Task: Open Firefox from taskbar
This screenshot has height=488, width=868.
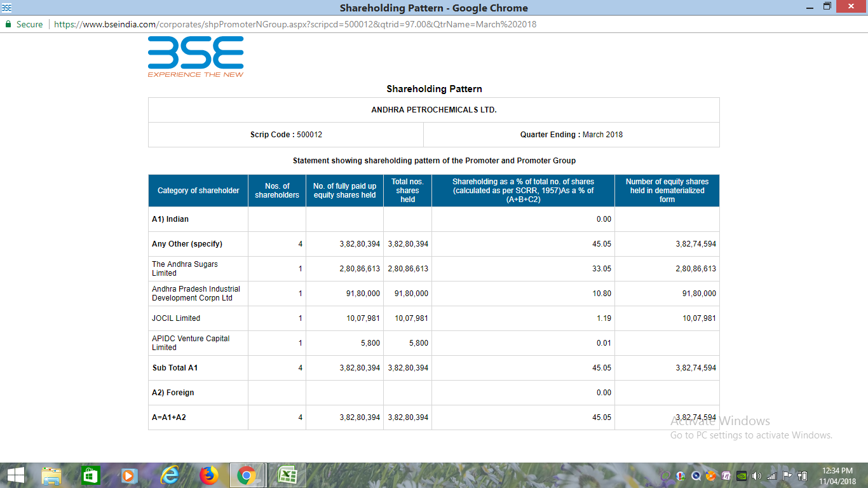Action: point(208,475)
